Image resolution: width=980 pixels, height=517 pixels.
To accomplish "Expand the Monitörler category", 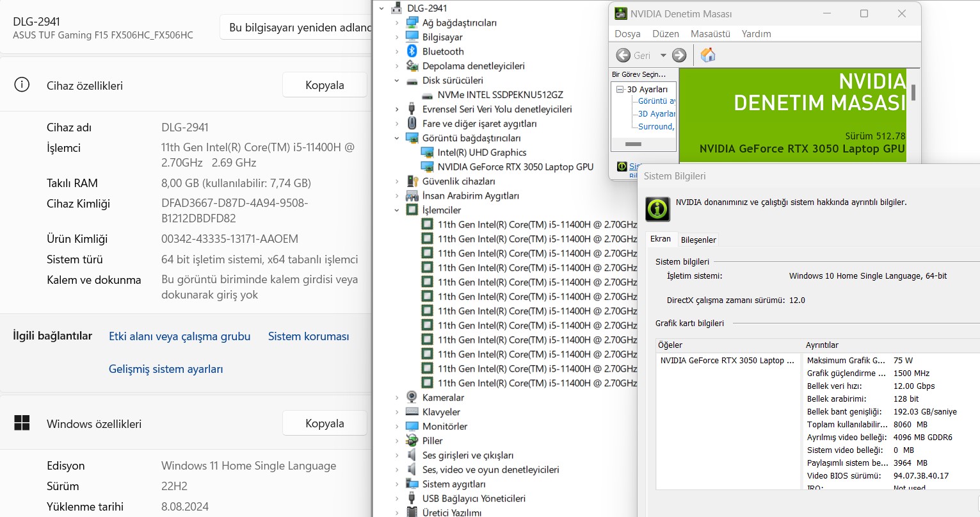I will click(x=397, y=427).
